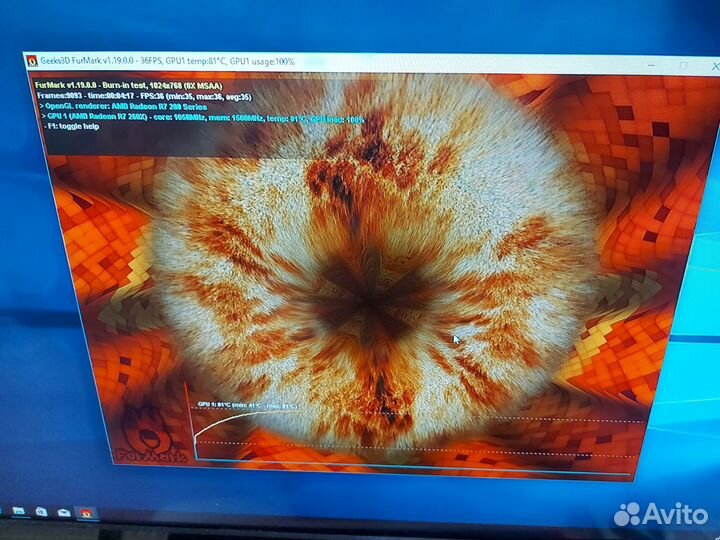Maximize the FurMark window
This screenshot has width=720, height=540.
coord(683,66)
